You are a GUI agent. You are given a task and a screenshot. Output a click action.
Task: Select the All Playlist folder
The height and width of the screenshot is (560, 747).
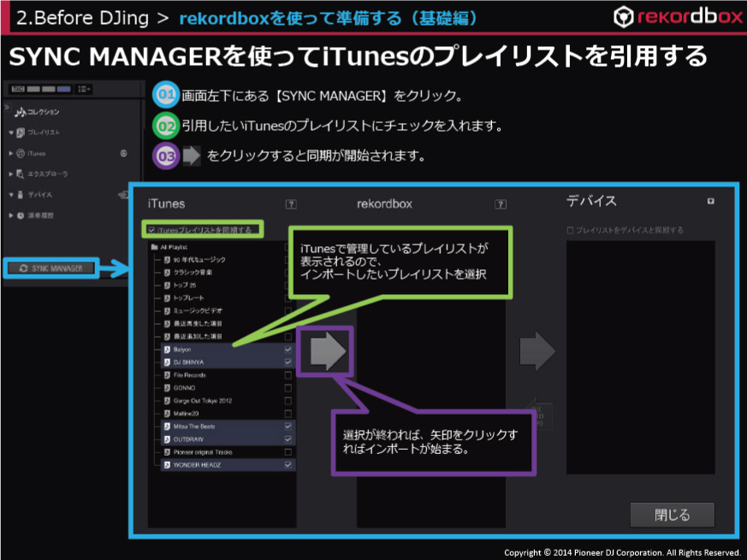[x=169, y=247]
